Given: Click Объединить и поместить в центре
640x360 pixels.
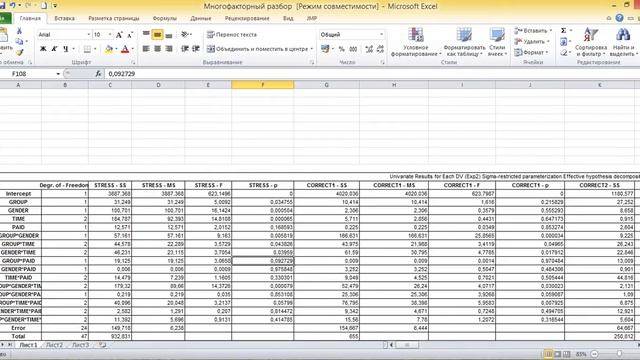Looking at the screenshot, I should click(x=259, y=49).
